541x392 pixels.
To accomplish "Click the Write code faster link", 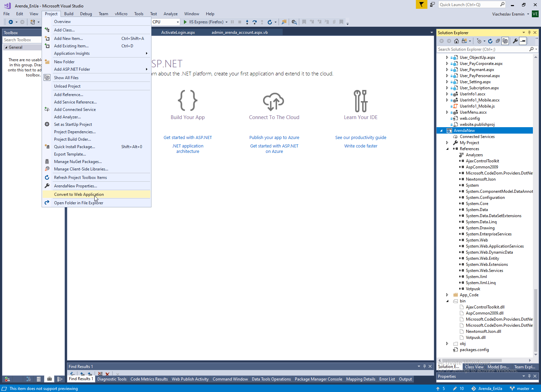I will [361, 146].
